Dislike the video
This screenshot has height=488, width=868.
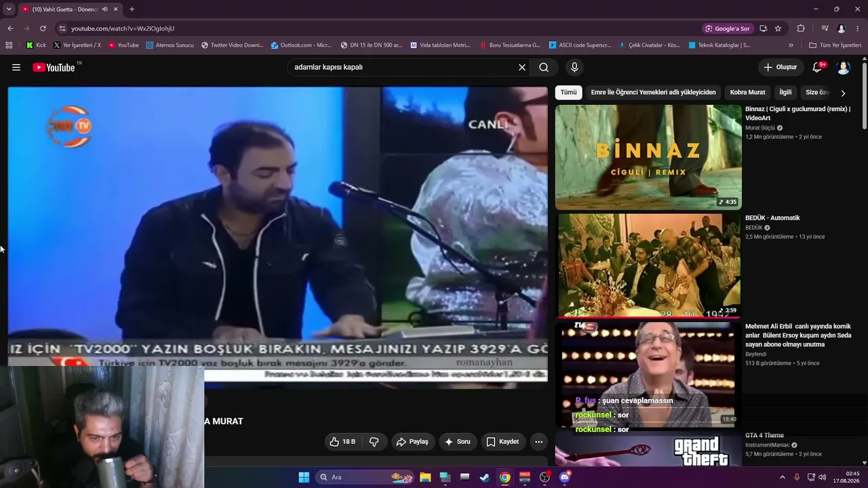[374, 442]
